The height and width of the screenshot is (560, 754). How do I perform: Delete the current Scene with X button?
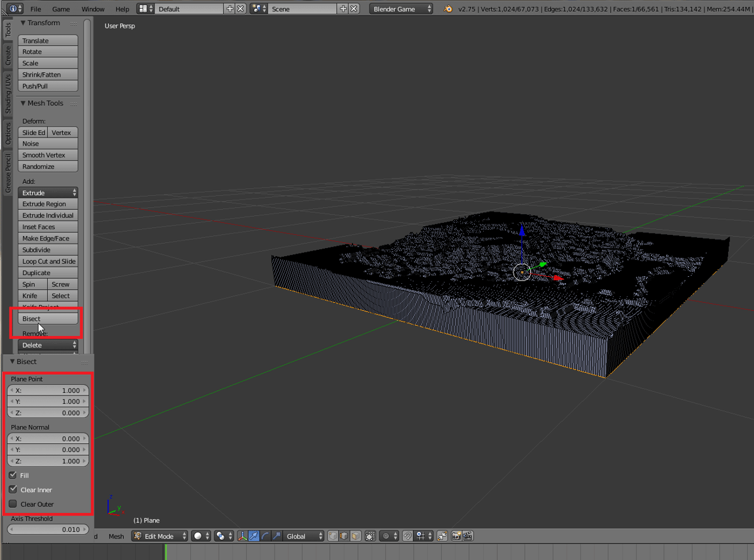click(354, 9)
